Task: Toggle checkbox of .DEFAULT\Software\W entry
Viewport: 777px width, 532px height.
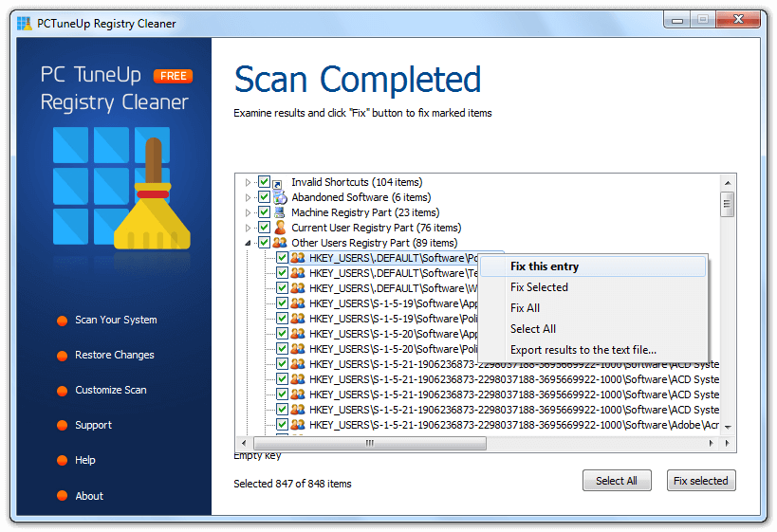Action: [x=282, y=288]
